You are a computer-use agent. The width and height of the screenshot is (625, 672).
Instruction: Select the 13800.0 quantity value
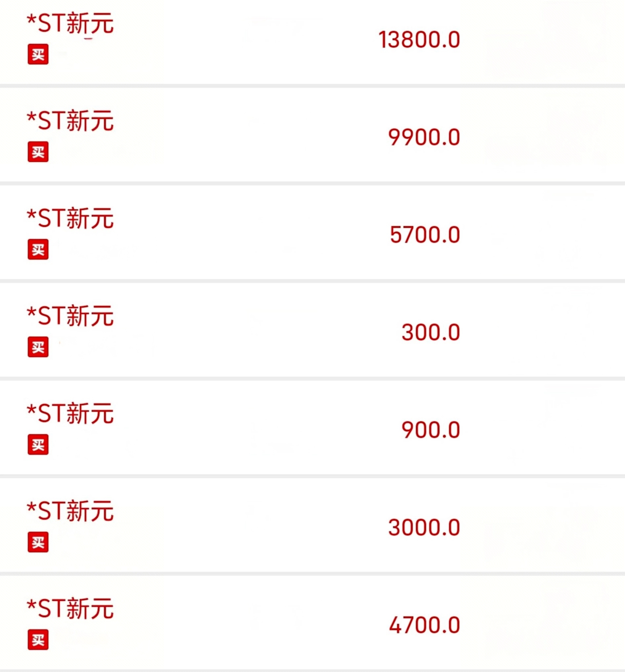[x=419, y=40]
